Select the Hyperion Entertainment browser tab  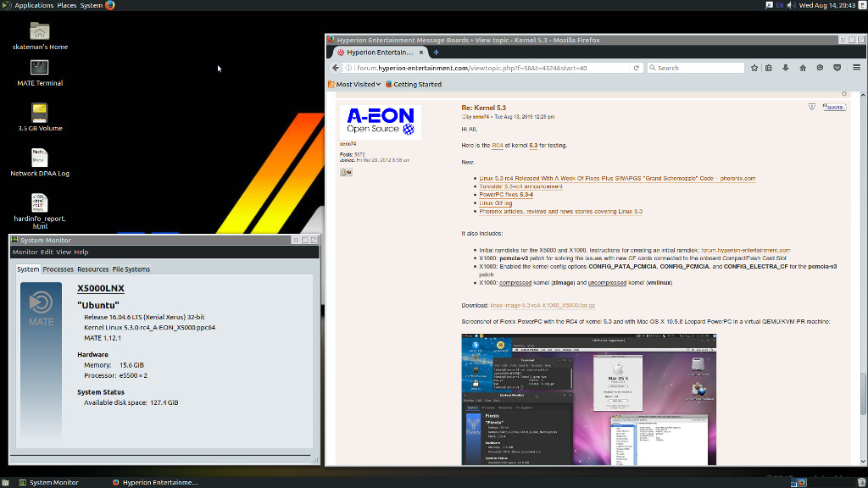[x=380, y=53]
